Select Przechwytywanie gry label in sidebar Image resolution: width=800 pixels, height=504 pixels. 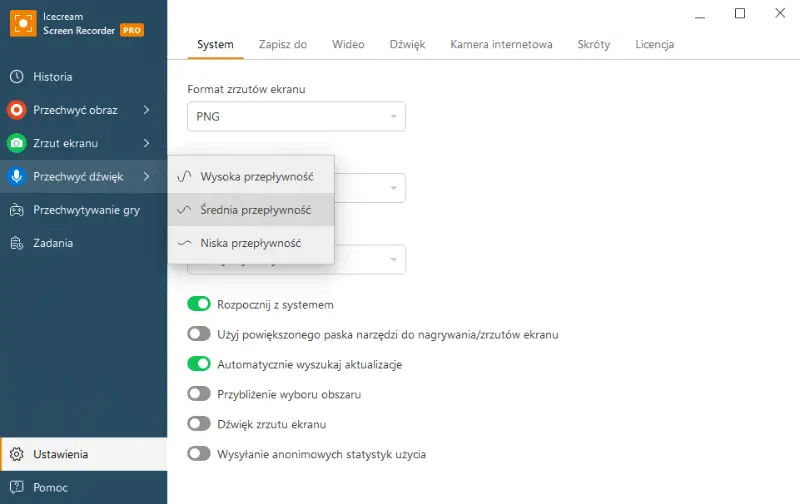click(86, 210)
